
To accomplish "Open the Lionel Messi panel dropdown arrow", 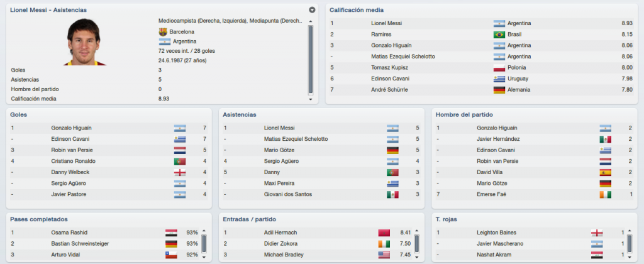I will coord(312,9).
